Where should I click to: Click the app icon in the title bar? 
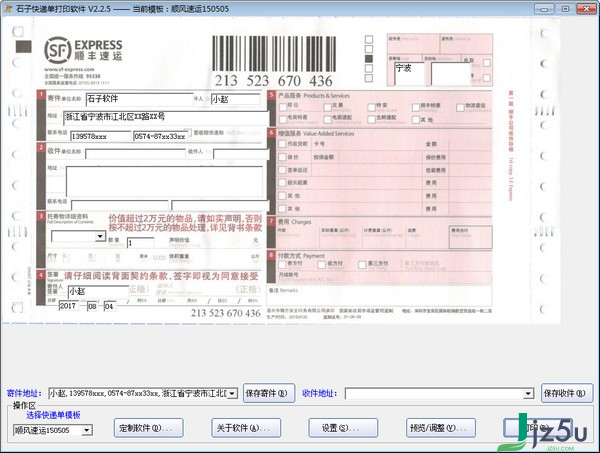(x=8, y=8)
